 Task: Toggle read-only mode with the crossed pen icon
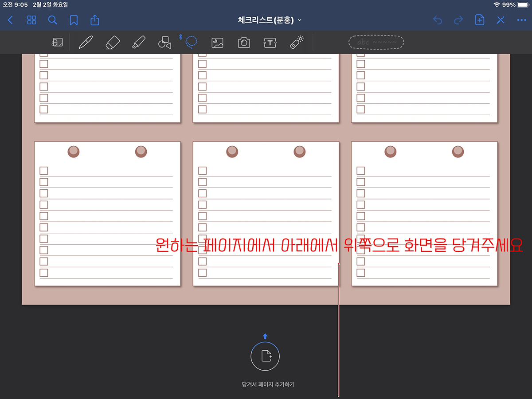501,20
